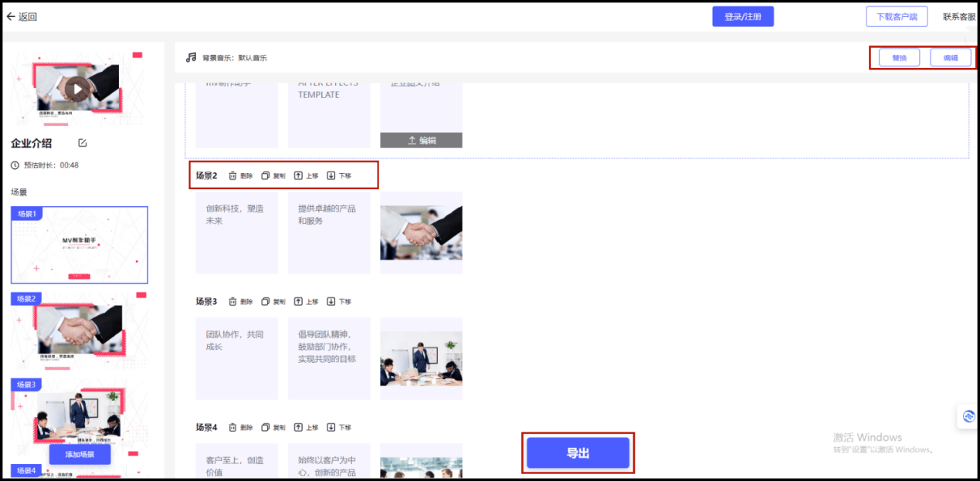The height and width of the screenshot is (481, 980).
Task: Click the 下载客户端 button
Action: coord(897,16)
